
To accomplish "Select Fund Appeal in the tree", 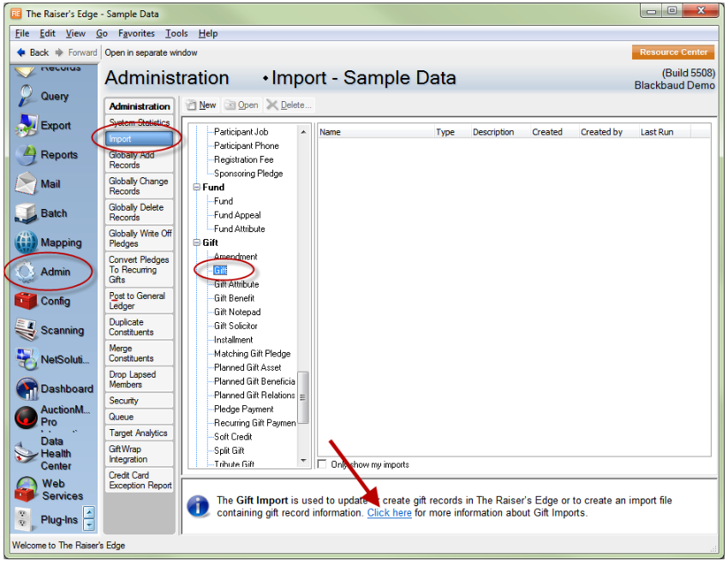I will [x=237, y=215].
